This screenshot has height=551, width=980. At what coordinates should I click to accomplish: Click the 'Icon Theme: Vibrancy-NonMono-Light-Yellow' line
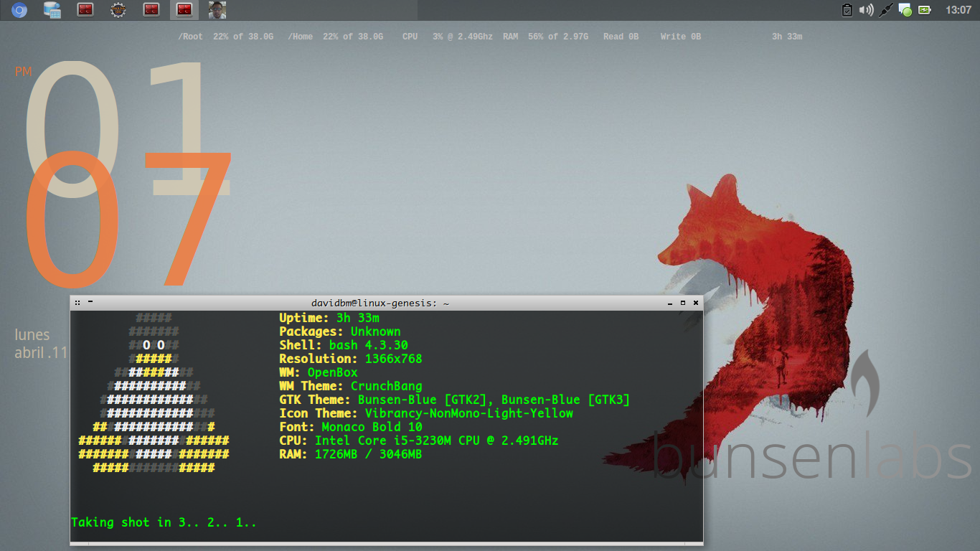(x=426, y=413)
